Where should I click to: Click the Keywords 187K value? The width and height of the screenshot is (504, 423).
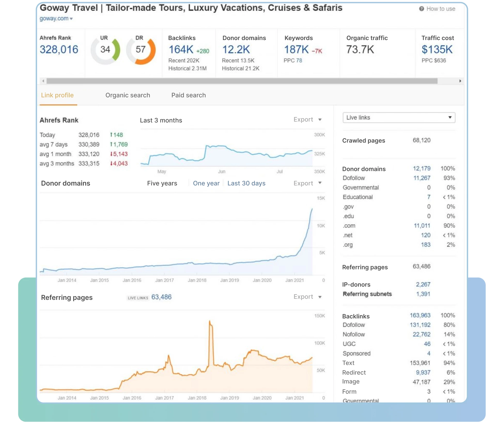pos(297,50)
